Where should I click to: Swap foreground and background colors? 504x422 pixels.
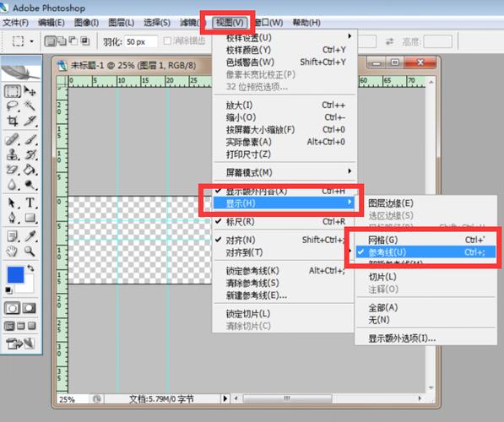pos(30,268)
